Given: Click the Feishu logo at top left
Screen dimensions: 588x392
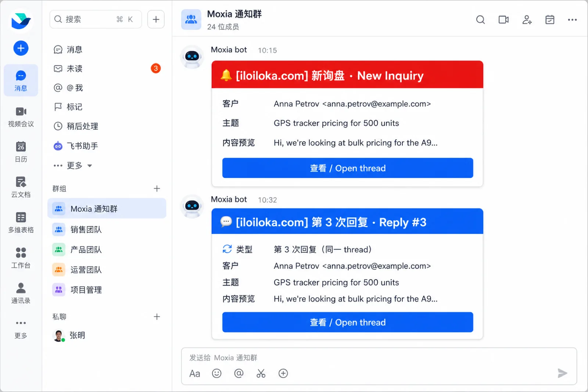Looking at the screenshot, I should point(21,21).
